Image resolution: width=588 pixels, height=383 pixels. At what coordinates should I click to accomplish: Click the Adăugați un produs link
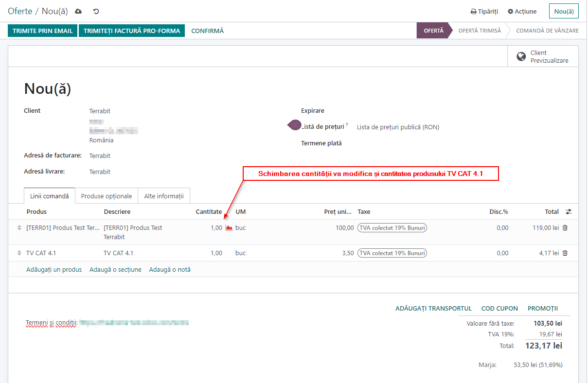pyautogui.click(x=54, y=269)
